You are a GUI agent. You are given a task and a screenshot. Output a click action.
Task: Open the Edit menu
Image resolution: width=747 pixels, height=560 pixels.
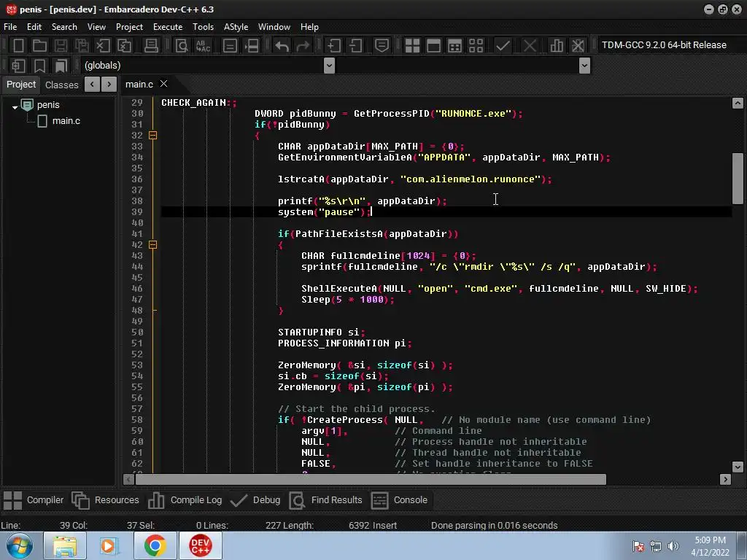click(x=34, y=27)
